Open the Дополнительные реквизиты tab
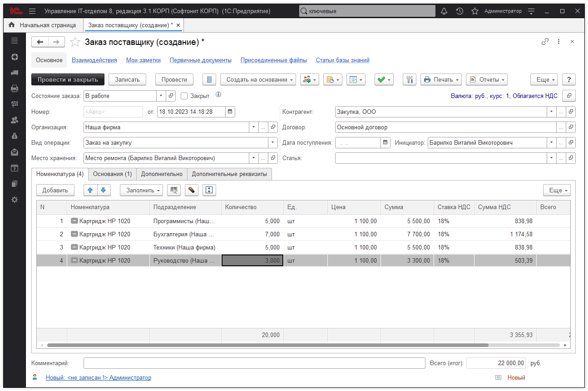 pyautogui.click(x=229, y=174)
